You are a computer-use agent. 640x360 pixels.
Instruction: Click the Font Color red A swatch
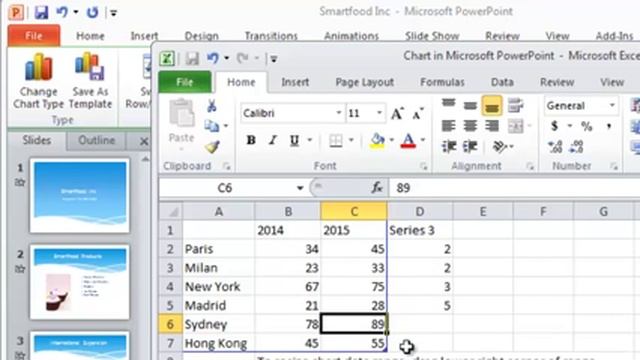408,141
